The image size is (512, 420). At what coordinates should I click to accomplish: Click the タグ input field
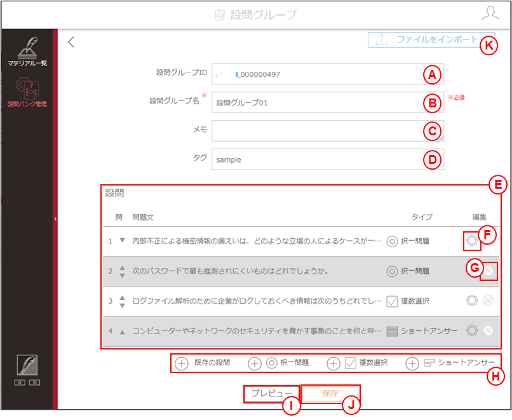pyautogui.click(x=328, y=159)
